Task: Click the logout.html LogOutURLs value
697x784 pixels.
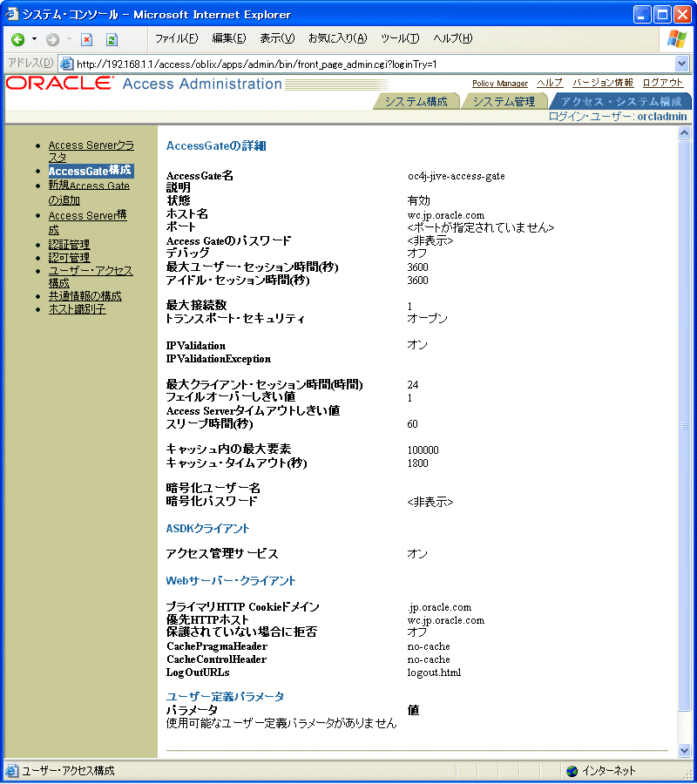Action: [x=434, y=672]
